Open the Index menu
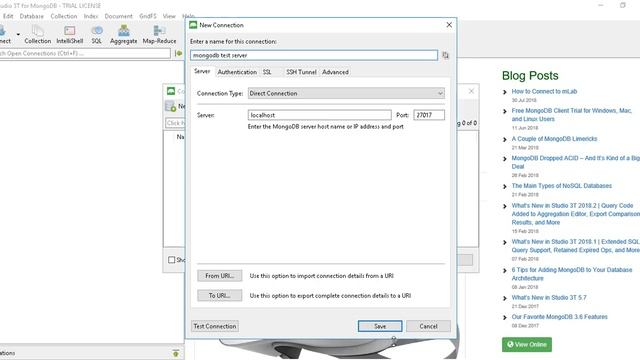The width and height of the screenshot is (640, 360). pyautogui.click(x=91, y=16)
